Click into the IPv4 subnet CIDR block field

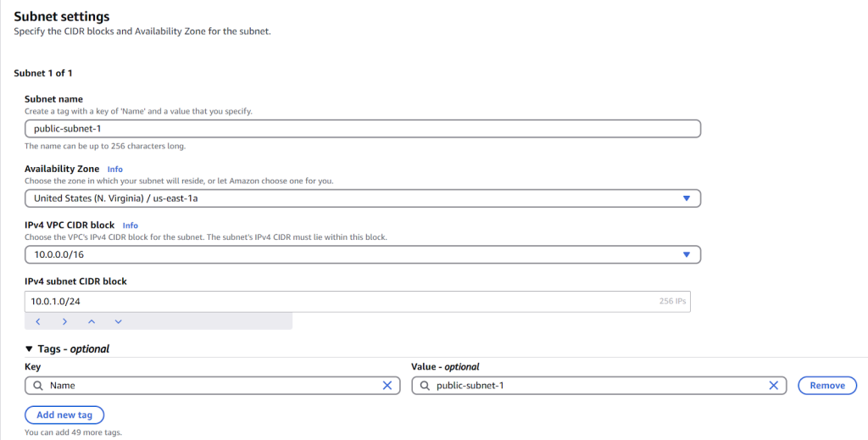[358, 301]
